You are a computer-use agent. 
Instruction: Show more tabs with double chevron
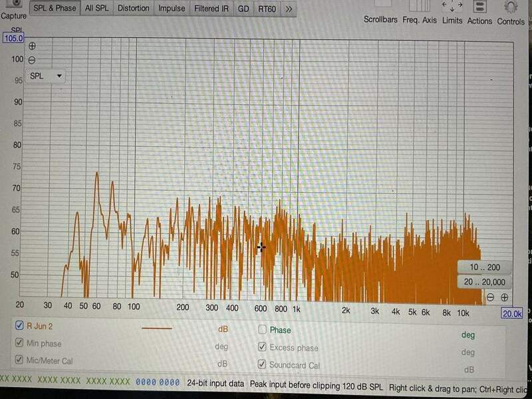tap(289, 9)
